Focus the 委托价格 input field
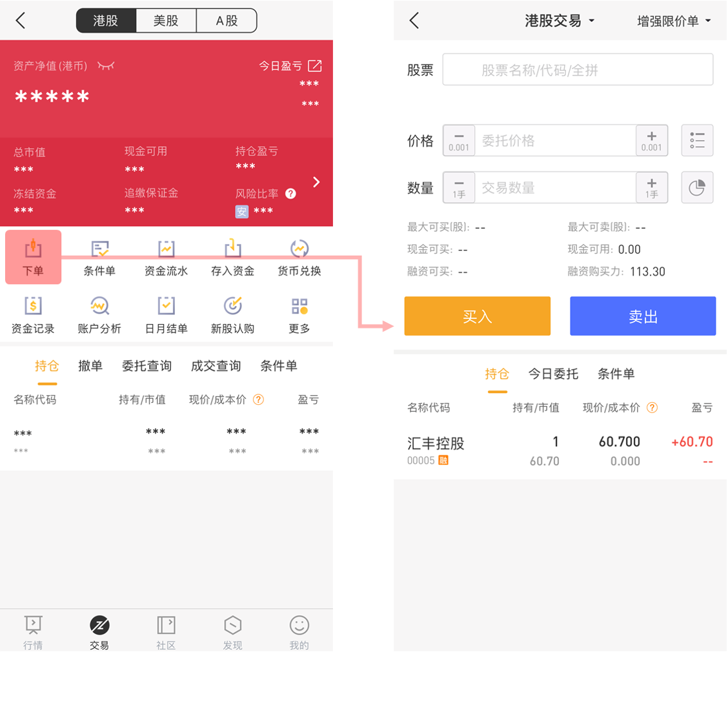 (x=555, y=140)
